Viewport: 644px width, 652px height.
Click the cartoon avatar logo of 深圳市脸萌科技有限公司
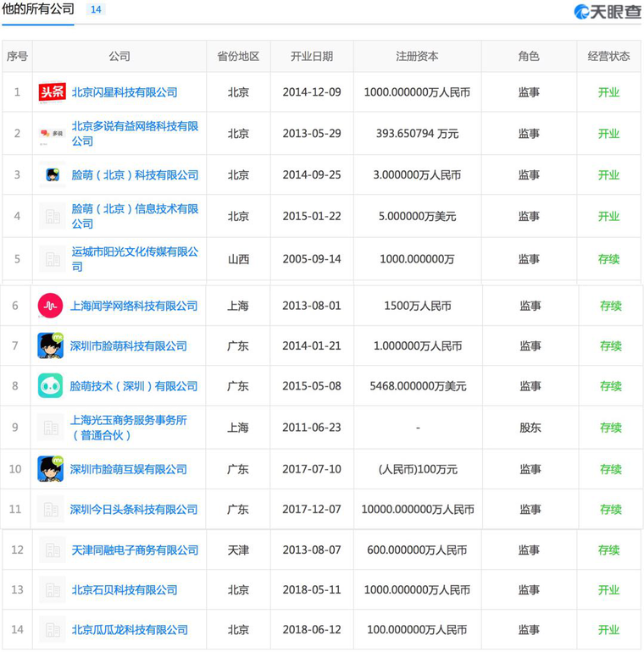[x=50, y=345]
